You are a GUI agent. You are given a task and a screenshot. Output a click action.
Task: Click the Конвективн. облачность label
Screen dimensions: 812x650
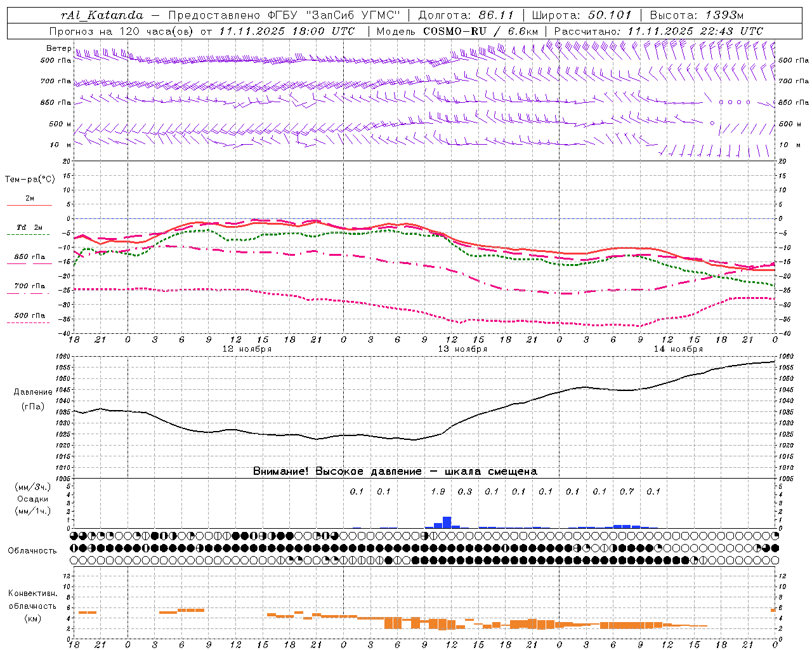(x=32, y=599)
